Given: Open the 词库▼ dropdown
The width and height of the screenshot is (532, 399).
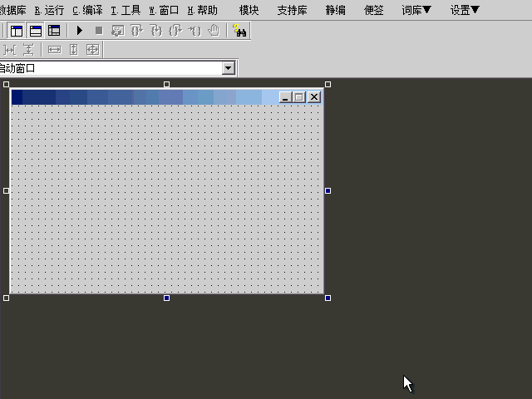Looking at the screenshot, I should click(416, 10).
